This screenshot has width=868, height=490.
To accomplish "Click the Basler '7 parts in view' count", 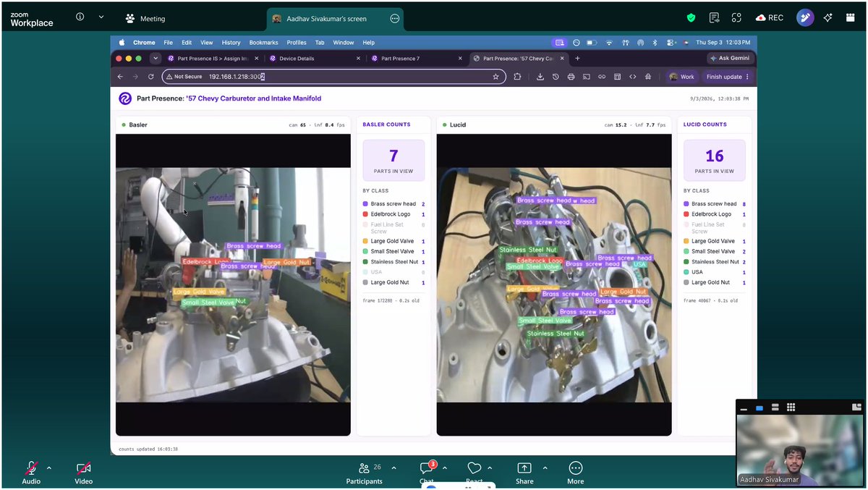I will (x=393, y=161).
